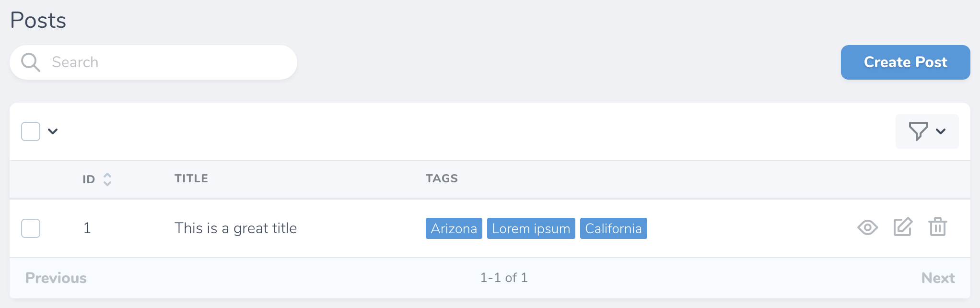Click the search magnifier icon
This screenshot has width=980, height=308.
point(30,62)
